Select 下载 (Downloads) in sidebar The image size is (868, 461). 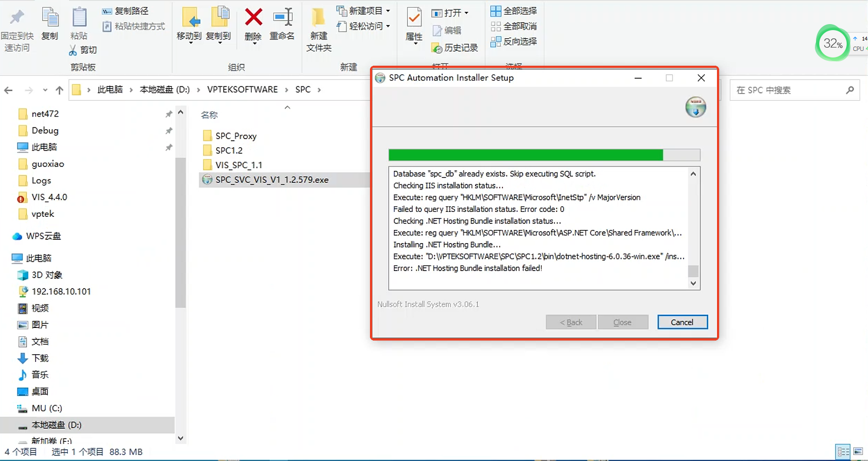click(39, 358)
